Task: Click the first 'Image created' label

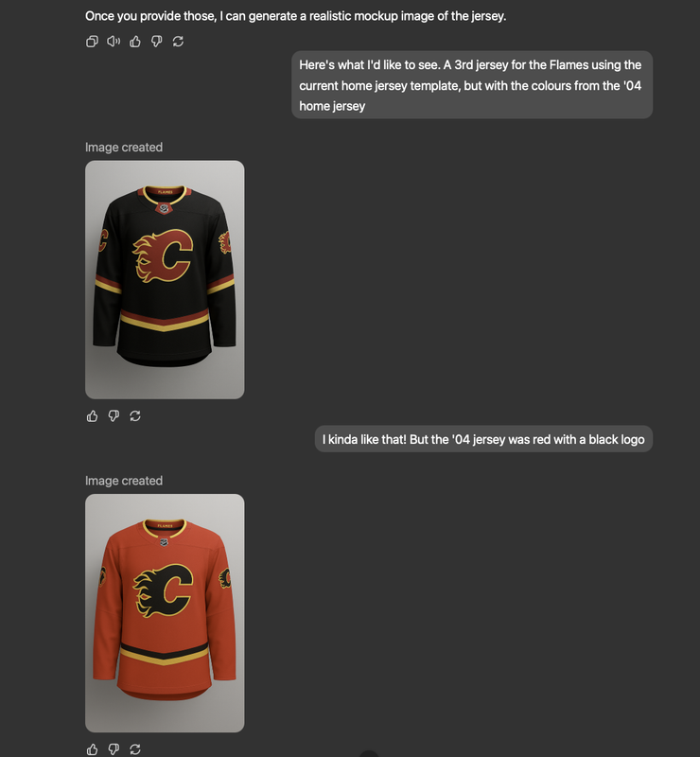Action: (x=124, y=148)
